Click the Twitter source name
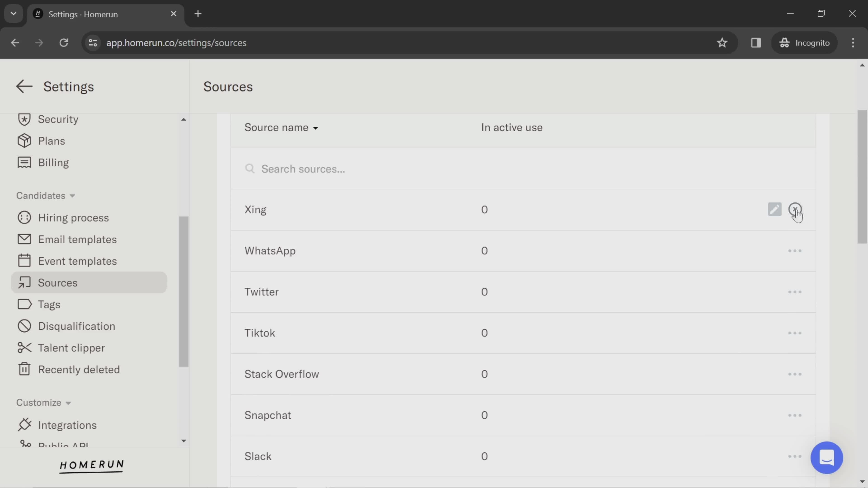868x488 pixels. (262, 292)
